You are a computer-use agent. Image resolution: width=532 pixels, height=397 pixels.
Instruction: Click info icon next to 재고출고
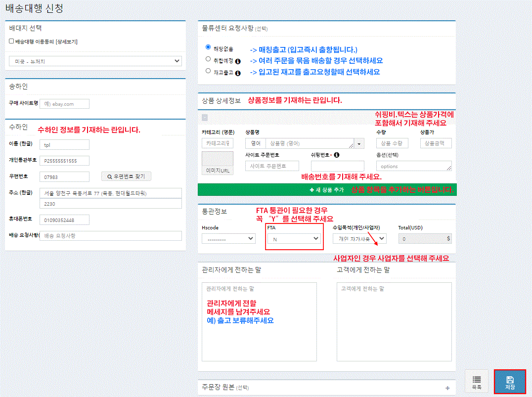tap(238, 73)
